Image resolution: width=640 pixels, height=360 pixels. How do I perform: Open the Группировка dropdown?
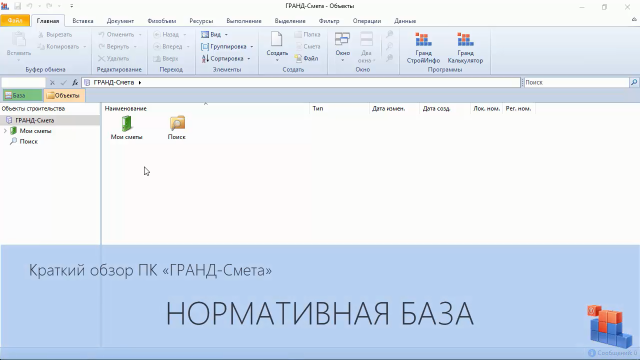(227, 47)
